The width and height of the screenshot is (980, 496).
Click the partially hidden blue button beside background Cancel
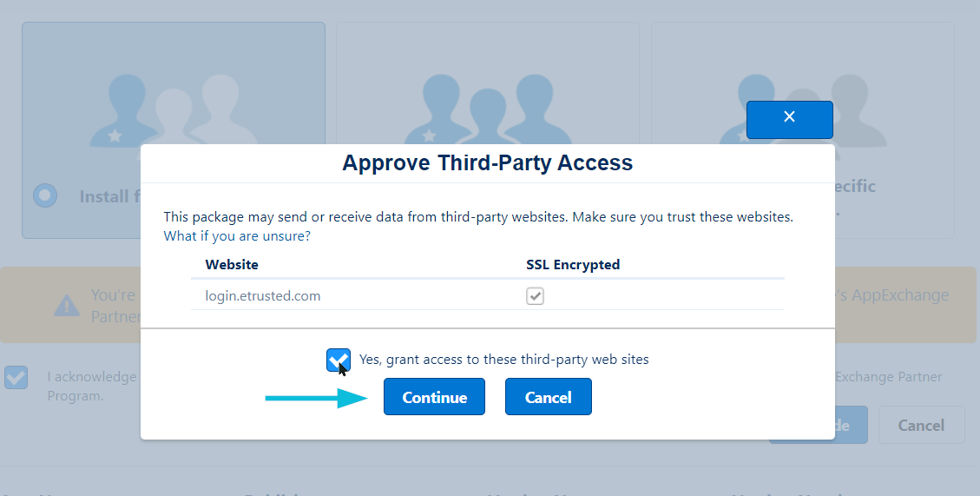click(x=852, y=426)
